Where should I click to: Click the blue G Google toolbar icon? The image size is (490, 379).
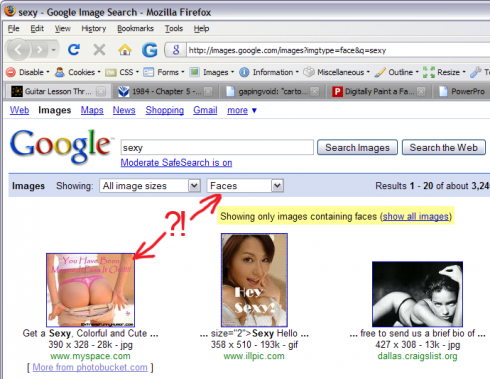[x=150, y=50]
